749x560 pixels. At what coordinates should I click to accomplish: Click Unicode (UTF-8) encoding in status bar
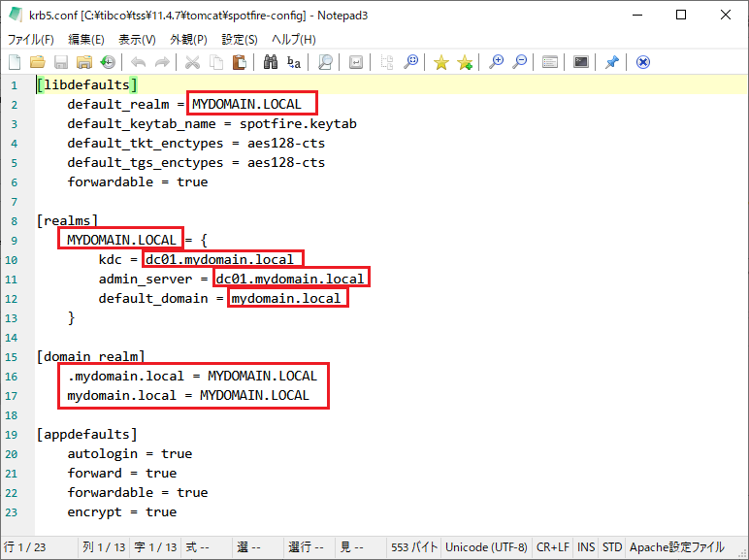tap(486, 547)
